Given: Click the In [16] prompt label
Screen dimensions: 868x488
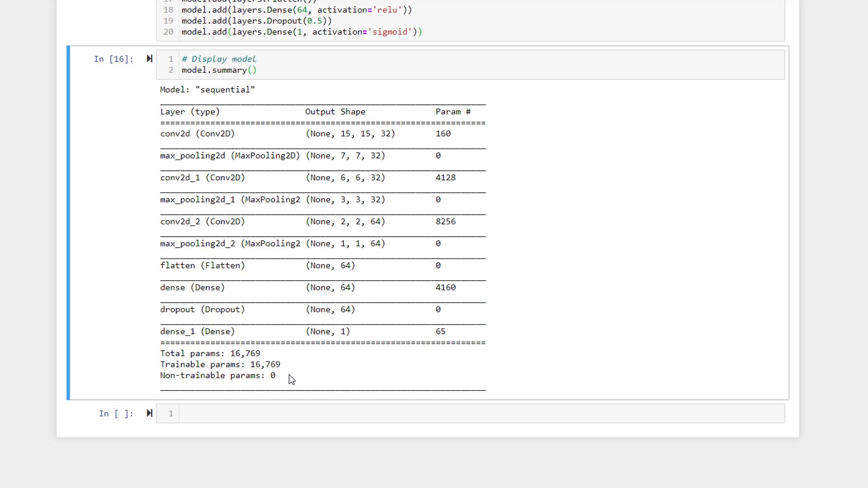Looking at the screenshot, I should click(113, 59).
